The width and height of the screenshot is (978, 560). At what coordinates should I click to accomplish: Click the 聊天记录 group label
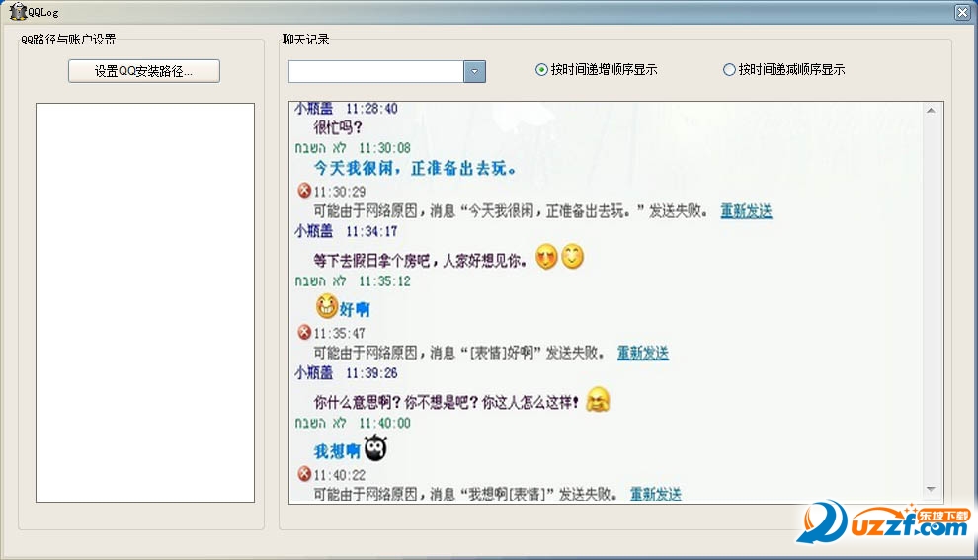305,40
